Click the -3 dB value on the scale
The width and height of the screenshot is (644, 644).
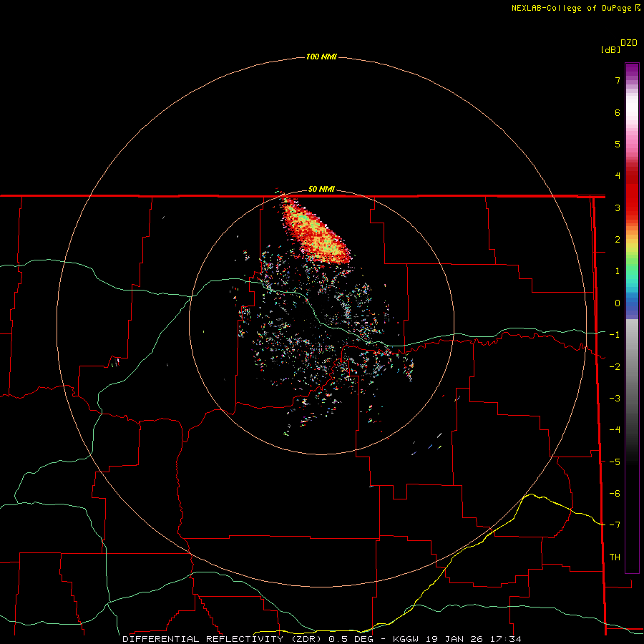tap(615, 399)
